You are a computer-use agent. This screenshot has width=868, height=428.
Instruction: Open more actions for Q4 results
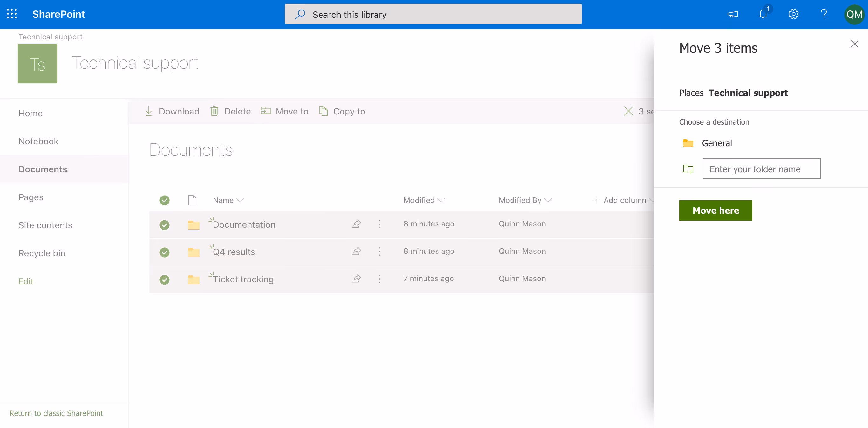coord(379,252)
